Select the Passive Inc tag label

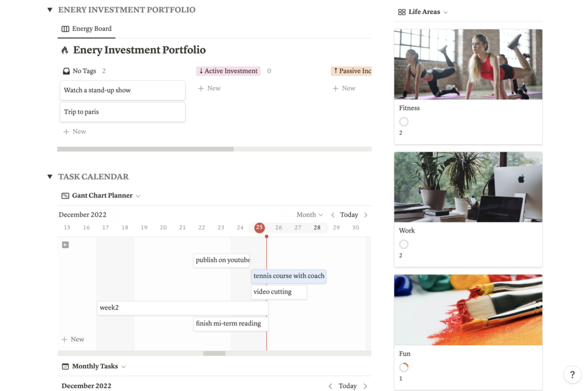tap(352, 71)
